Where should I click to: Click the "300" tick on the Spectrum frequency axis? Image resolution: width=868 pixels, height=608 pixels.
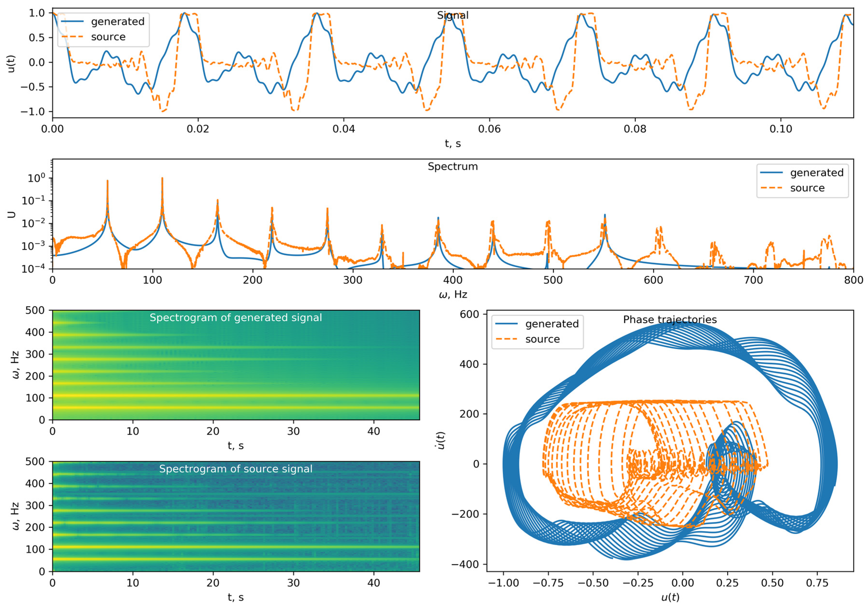pyautogui.click(x=353, y=280)
